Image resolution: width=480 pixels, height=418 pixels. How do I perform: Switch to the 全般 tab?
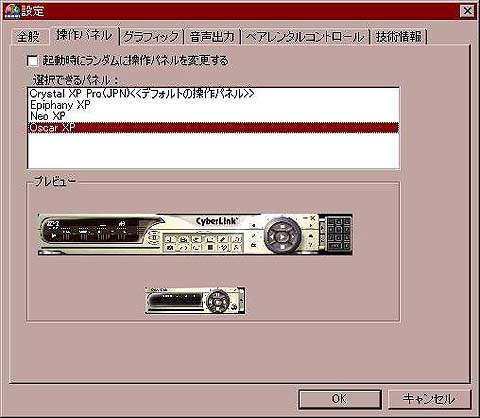pos(28,36)
